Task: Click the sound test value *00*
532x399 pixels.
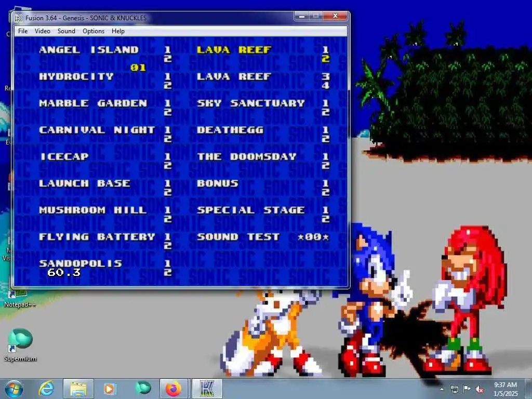Action: [313, 237]
